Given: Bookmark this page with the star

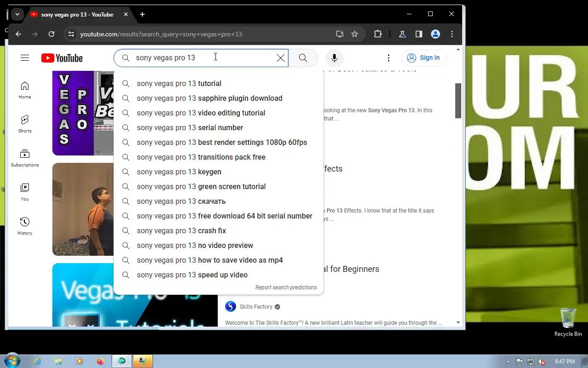Looking at the screenshot, I should click(x=355, y=34).
